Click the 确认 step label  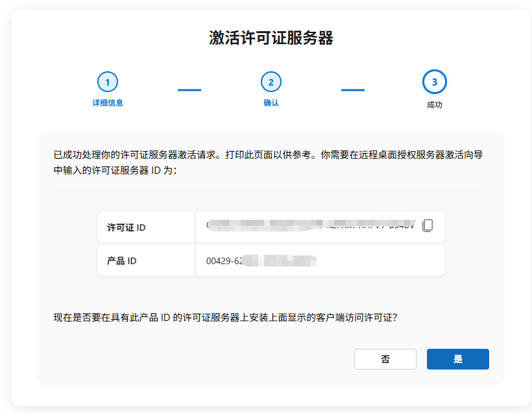271,102
